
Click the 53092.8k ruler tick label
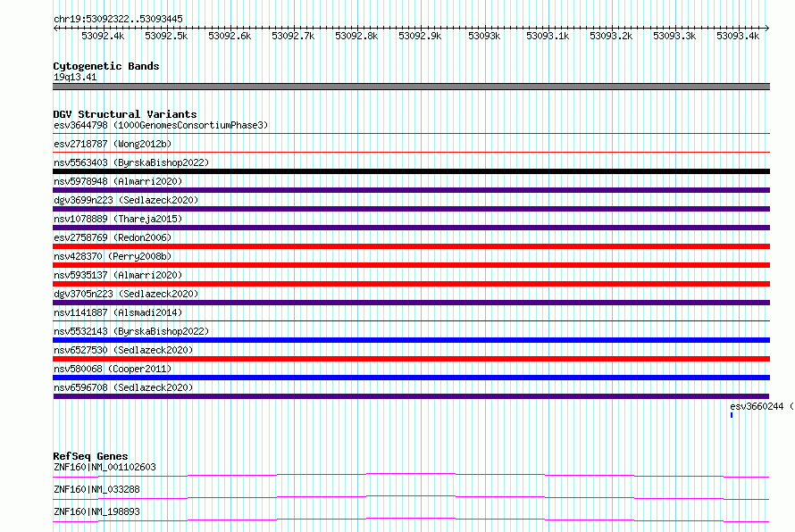pos(356,36)
